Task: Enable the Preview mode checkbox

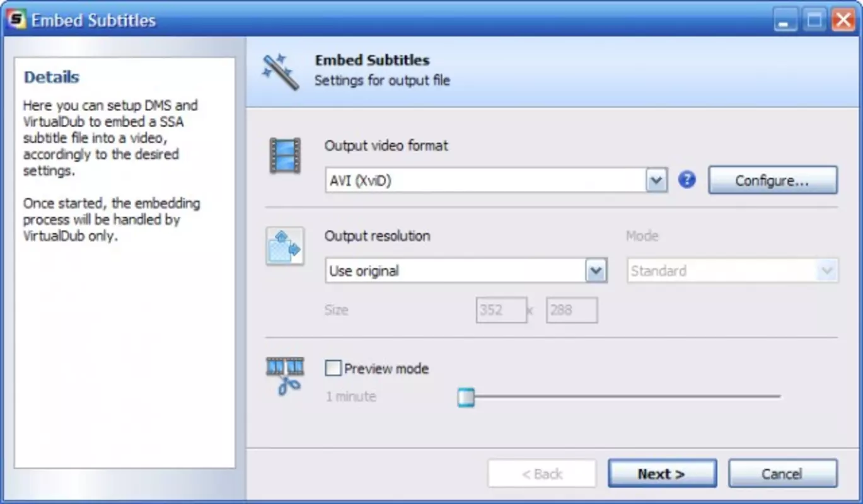Action: pos(333,368)
